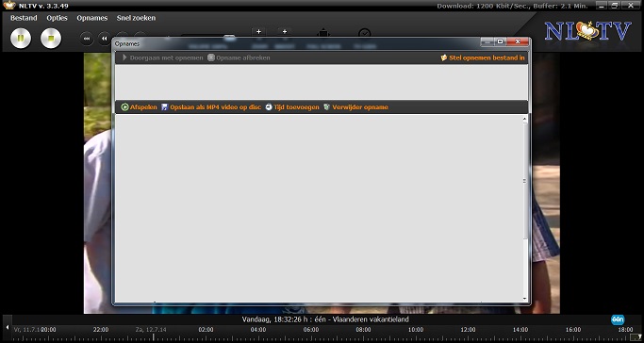This screenshot has width=644, height=343.
Task: Open the Bestand menu
Action: point(24,18)
